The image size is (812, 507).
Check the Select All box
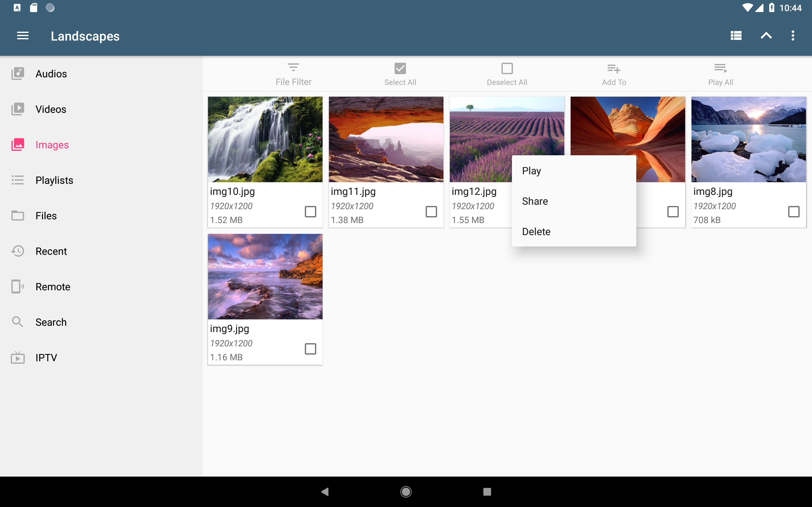pyautogui.click(x=400, y=69)
